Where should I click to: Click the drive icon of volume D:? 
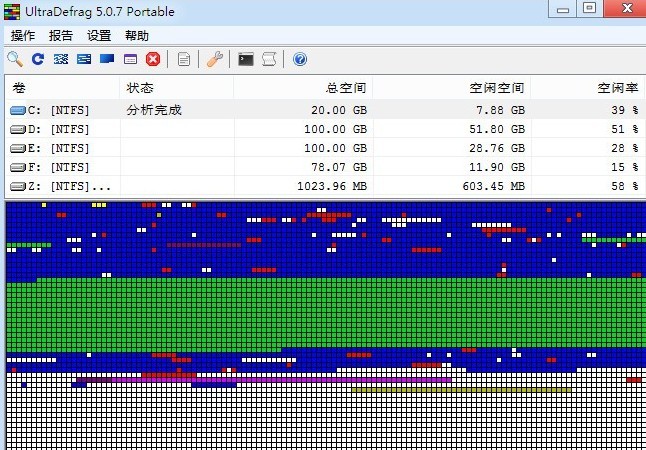(x=18, y=129)
